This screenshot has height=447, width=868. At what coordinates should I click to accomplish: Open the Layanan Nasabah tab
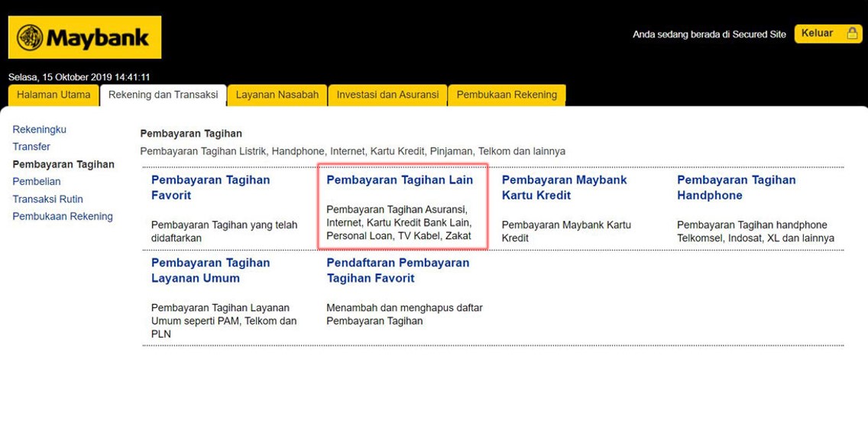tap(277, 95)
